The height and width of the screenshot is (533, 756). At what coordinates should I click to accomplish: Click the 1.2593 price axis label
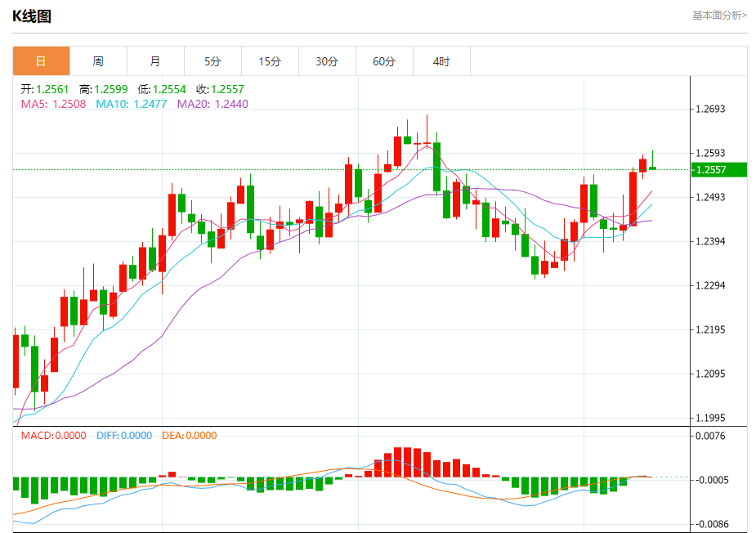pyautogui.click(x=710, y=153)
